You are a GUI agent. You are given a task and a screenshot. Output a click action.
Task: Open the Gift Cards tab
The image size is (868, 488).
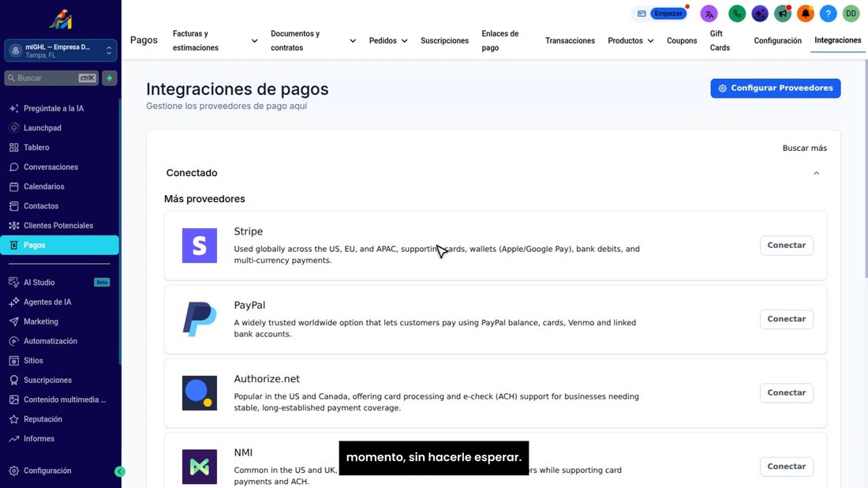720,40
